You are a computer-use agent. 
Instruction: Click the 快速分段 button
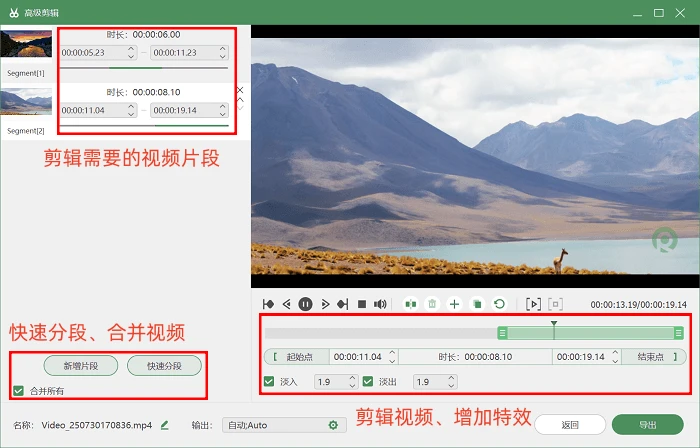(x=164, y=366)
